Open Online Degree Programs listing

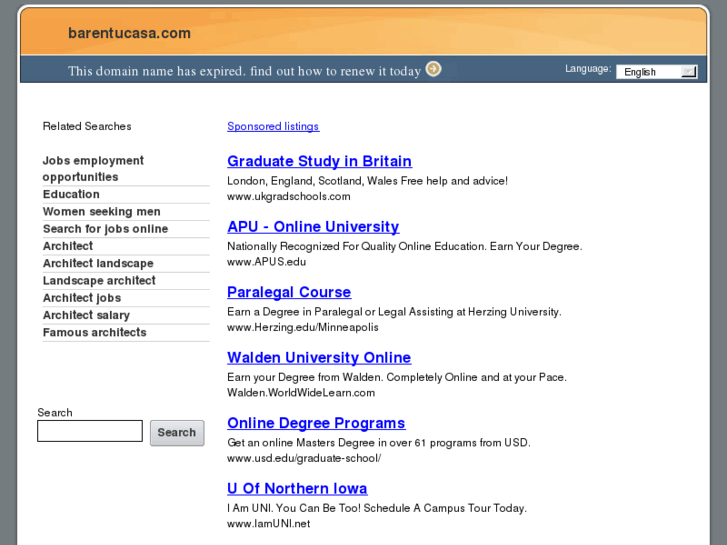tap(316, 423)
